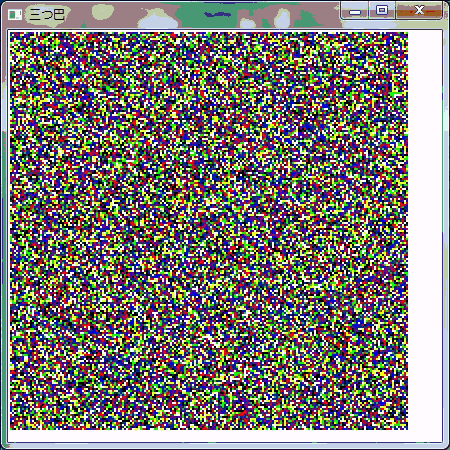Click the left edge middle of noise grid
The height and width of the screenshot is (450, 450).
click(x=11, y=231)
